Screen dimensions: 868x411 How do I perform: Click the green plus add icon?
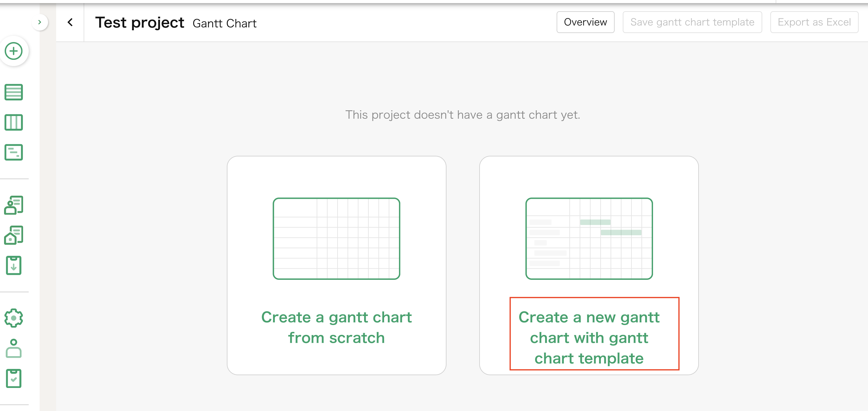pyautogui.click(x=13, y=51)
